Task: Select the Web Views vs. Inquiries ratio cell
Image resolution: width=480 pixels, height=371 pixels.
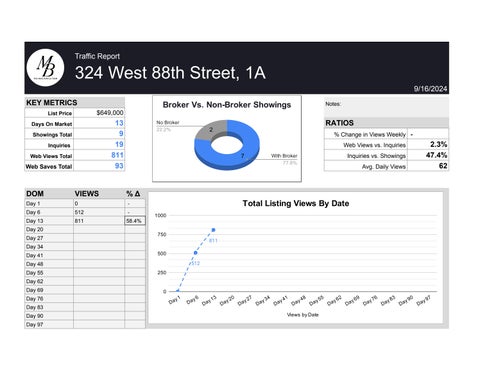Action: (428, 144)
